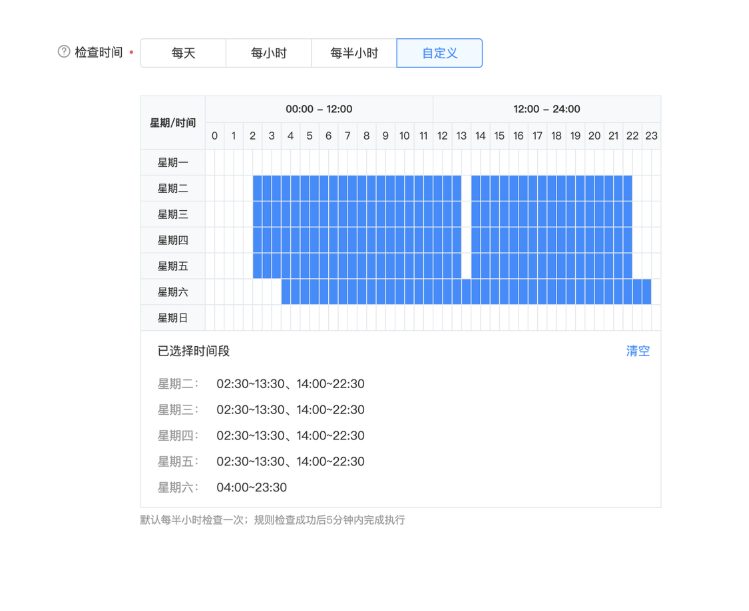749x611 pixels.
Task: Click the 星期日 row label
Action: coord(173,317)
